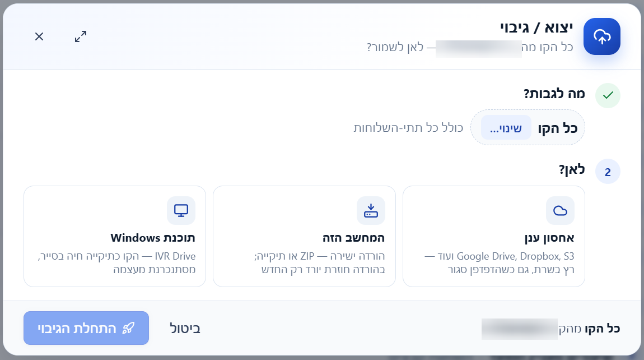Expand the מה לגבות? section heading
The width and height of the screenshot is (644, 360).
click(x=554, y=94)
